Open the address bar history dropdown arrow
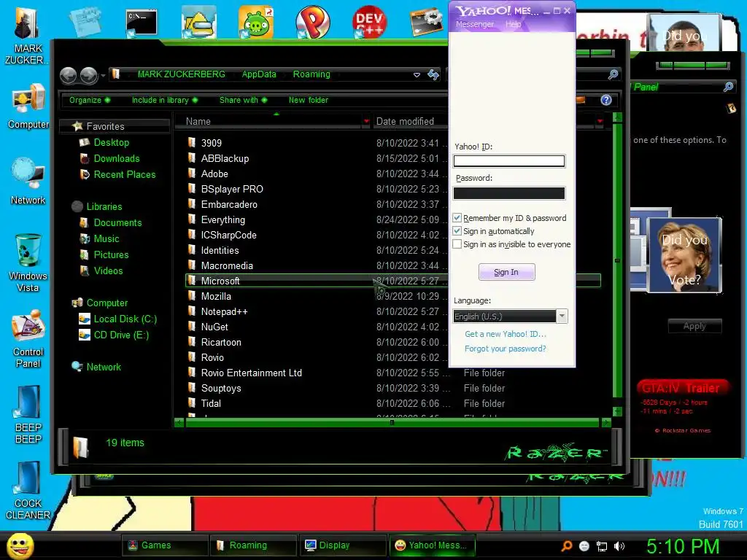This screenshot has height=560, width=747. [417, 75]
